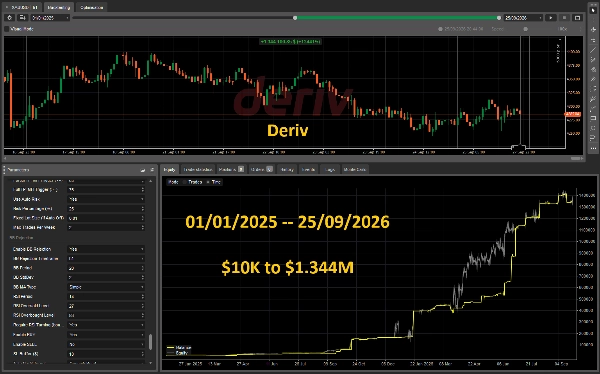Click the green profit label above chart
Image resolution: width=600 pixels, height=374 pixels.
(x=290, y=41)
